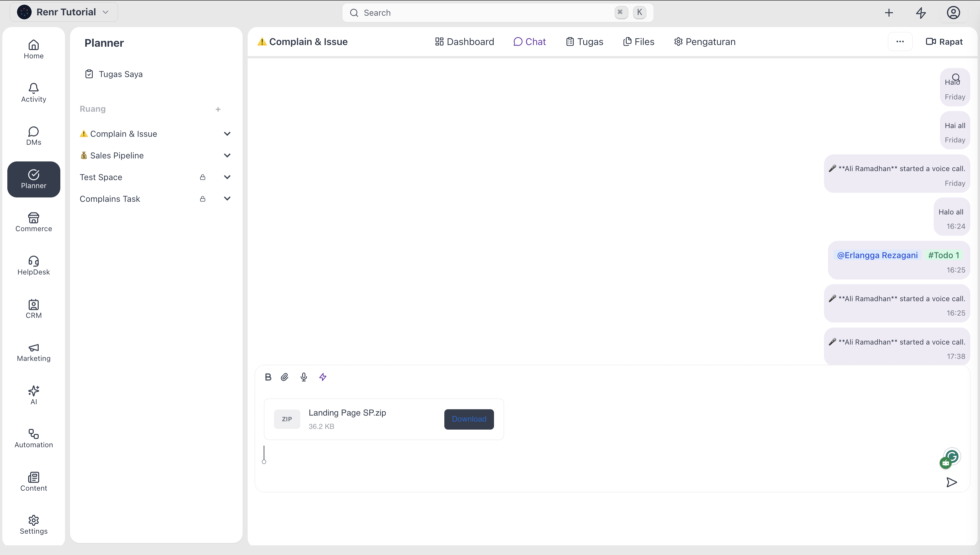Open Marketing megaphone module
The width and height of the screenshot is (980, 555).
coord(34,352)
